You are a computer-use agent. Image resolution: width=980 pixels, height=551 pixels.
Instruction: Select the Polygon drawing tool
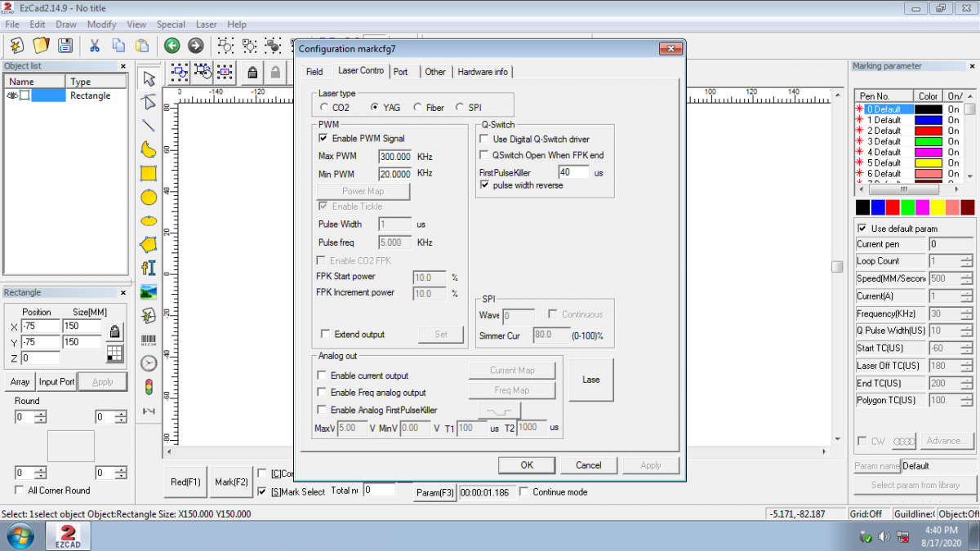click(x=149, y=244)
